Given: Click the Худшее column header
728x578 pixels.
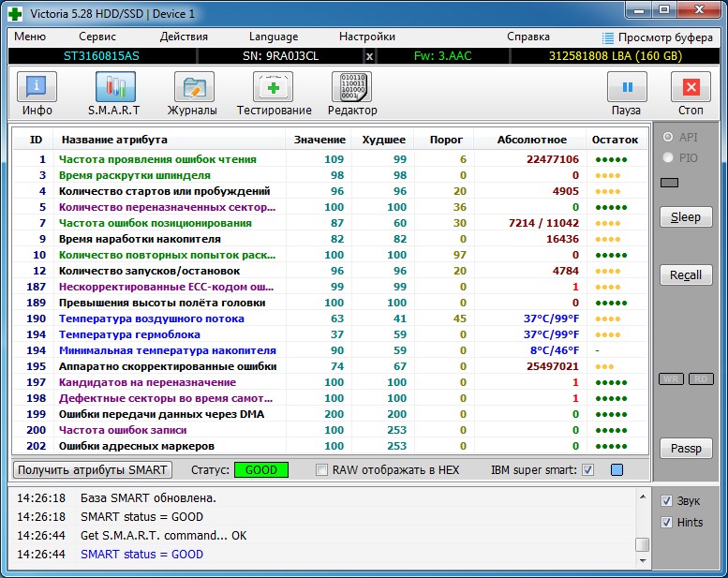Looking at the screenshot, I should (x=383, y=140).
